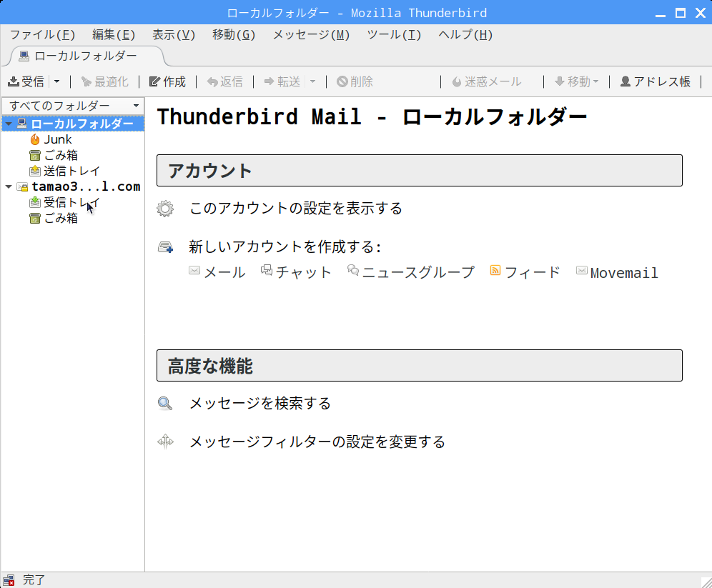Select the ローカルフォルダー tree row
The width and height of the screenshot is (712, 588).
[x=73, y=124]
